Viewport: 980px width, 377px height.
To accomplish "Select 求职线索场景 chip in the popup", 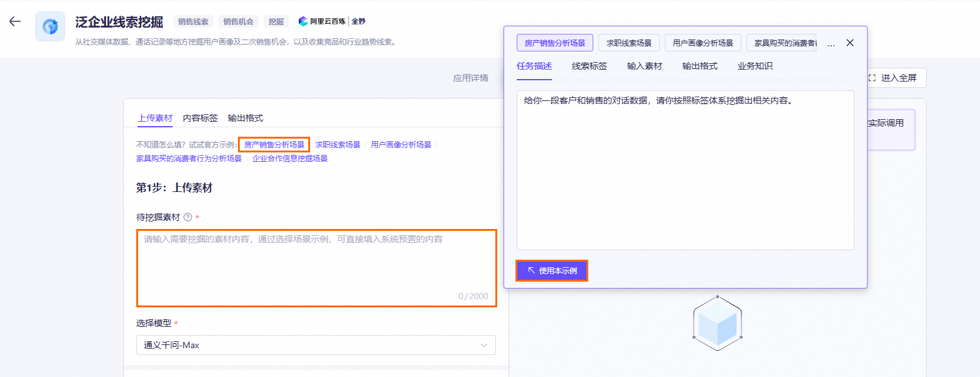I will click(629, 43).
